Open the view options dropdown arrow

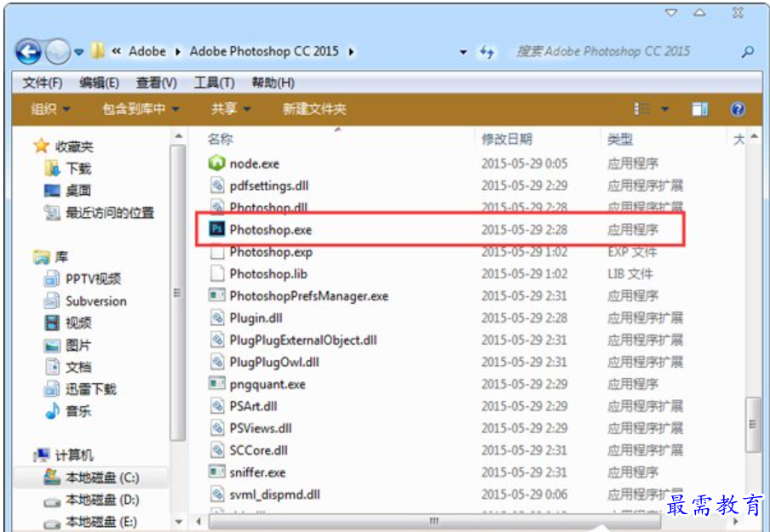coord(665,109)
